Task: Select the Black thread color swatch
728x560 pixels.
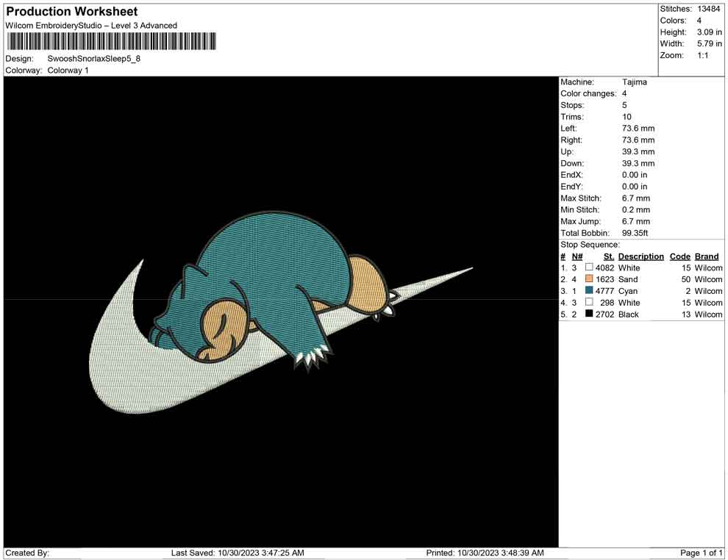Action: coord(589,315)
